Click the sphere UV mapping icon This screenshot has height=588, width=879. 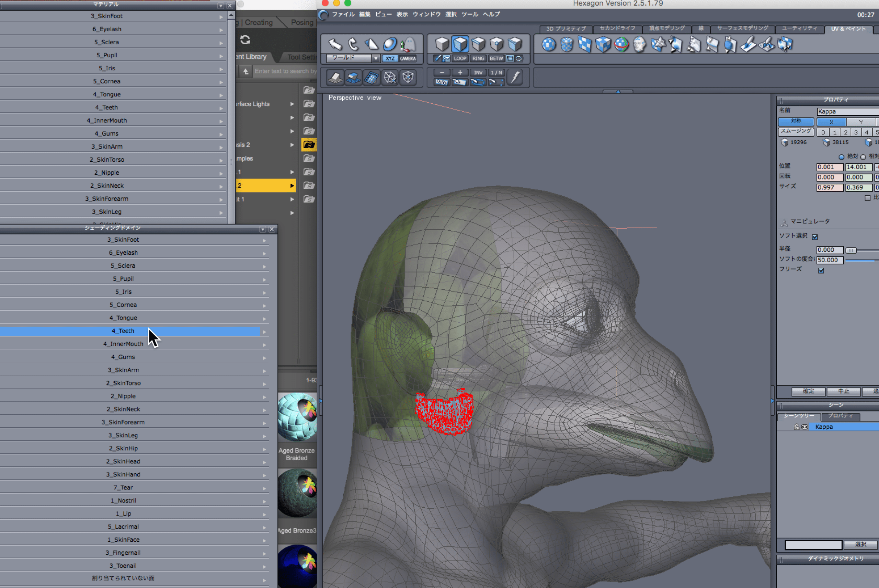(x=549, y=45)
